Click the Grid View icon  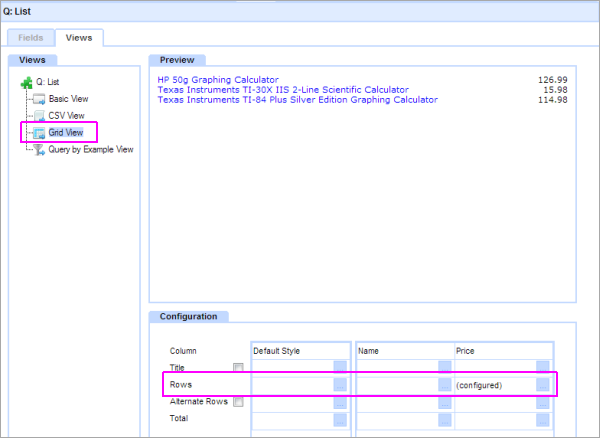39,133
